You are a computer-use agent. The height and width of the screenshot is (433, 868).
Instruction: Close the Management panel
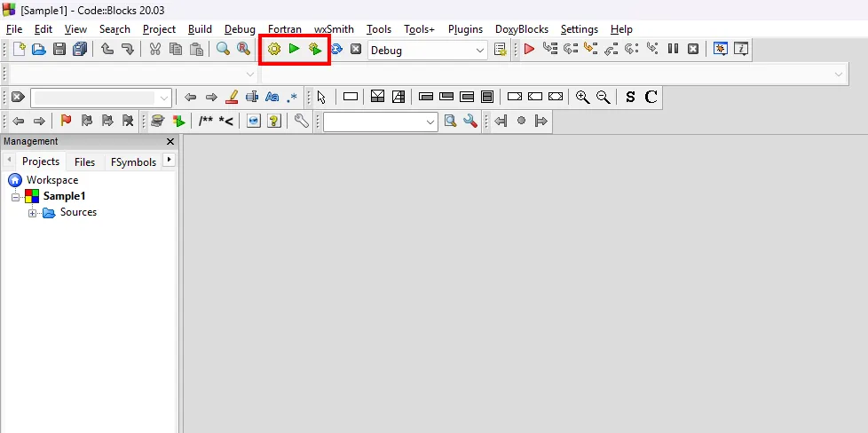click(x=170, y=142)
